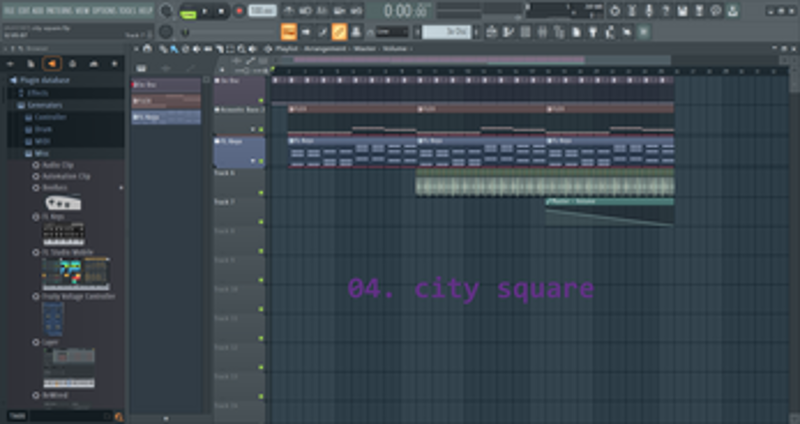Select Fruity Voltage Controller in browser
Screen dimensions: 800x424
78,296
